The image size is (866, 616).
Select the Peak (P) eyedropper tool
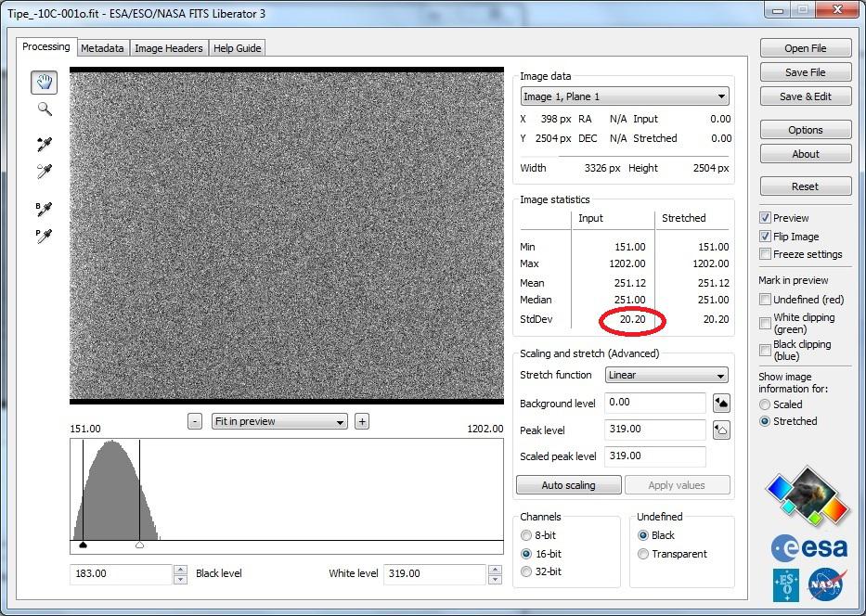(x=45, y=236)
